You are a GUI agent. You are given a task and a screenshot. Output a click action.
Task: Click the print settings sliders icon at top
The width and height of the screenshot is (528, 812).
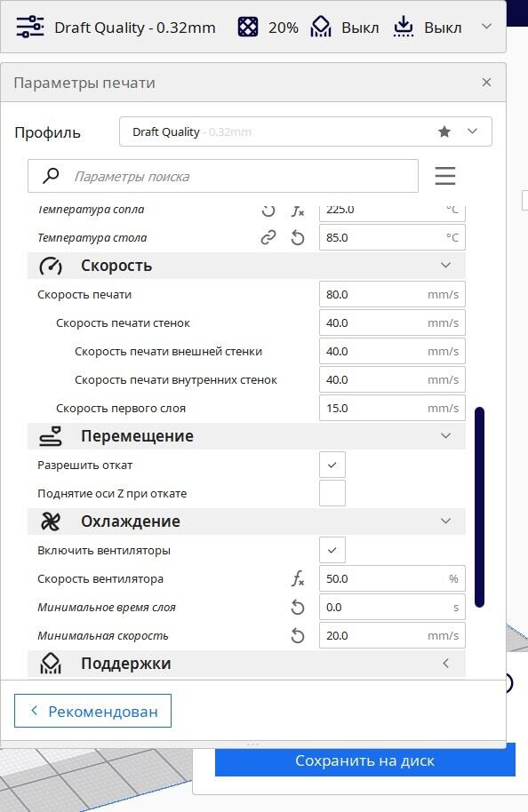[30, 27]
